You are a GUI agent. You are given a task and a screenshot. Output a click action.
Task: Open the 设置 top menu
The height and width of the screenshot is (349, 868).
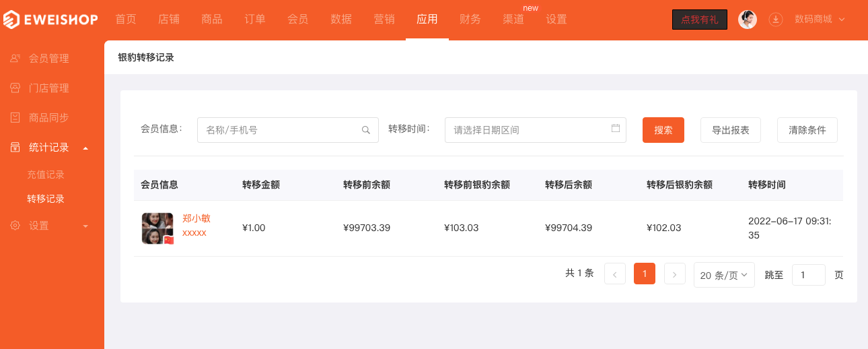click(556, 20)
